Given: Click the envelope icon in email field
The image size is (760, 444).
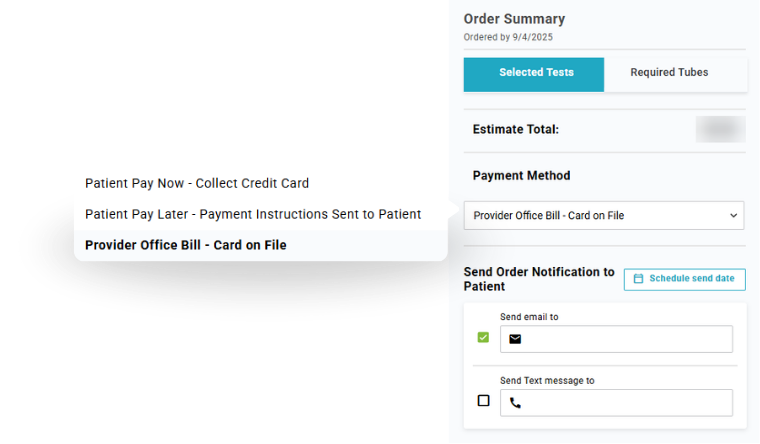Looking at the screenshot, I should tap(515, 339).
